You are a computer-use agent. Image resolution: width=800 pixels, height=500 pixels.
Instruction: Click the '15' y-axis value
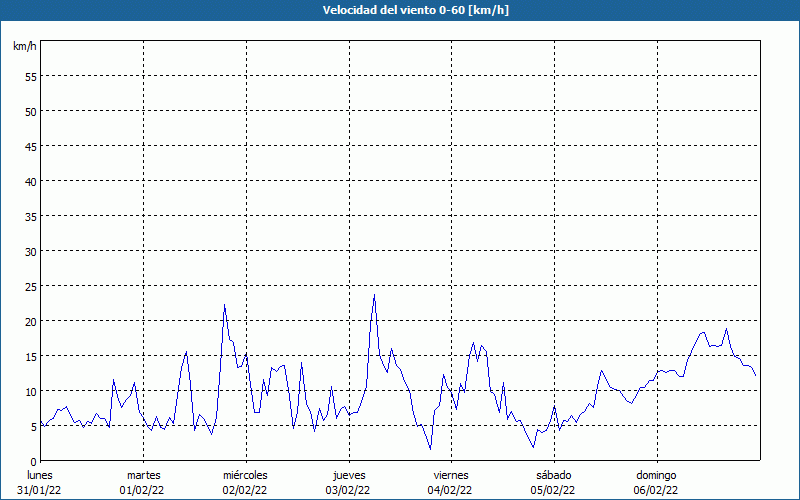(31, 357)
